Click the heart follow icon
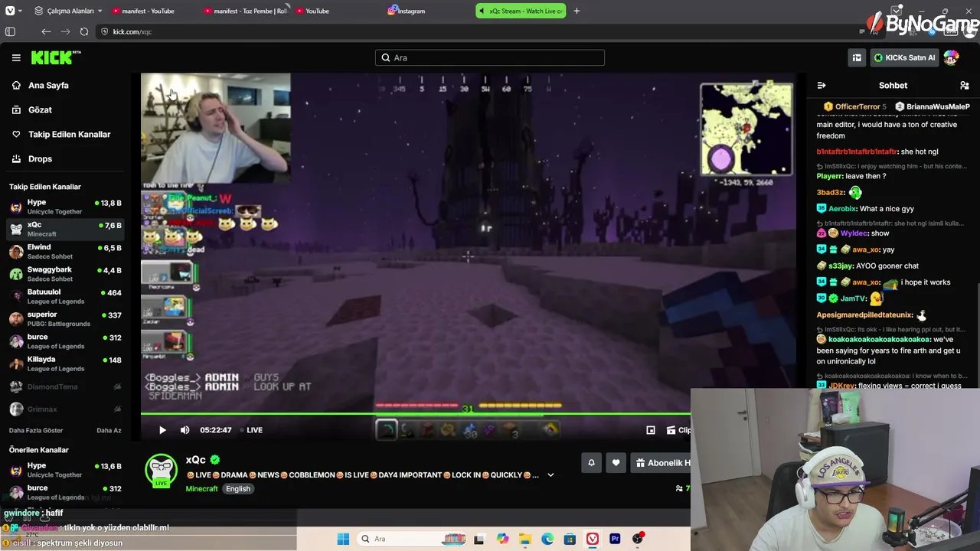The height and width of the screenshot is (551, 980). click(616, 462)
